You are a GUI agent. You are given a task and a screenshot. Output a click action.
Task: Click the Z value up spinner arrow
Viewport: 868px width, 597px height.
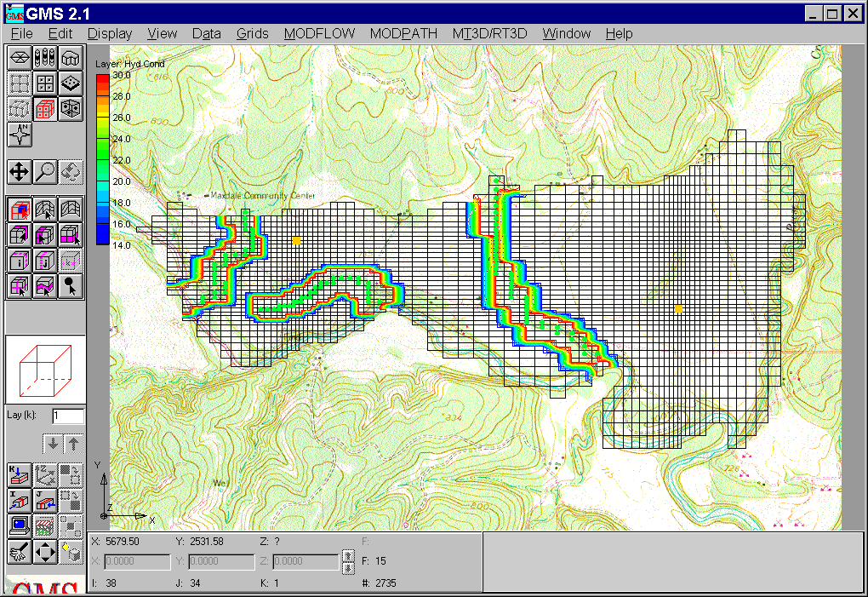[x=348, y=555]
